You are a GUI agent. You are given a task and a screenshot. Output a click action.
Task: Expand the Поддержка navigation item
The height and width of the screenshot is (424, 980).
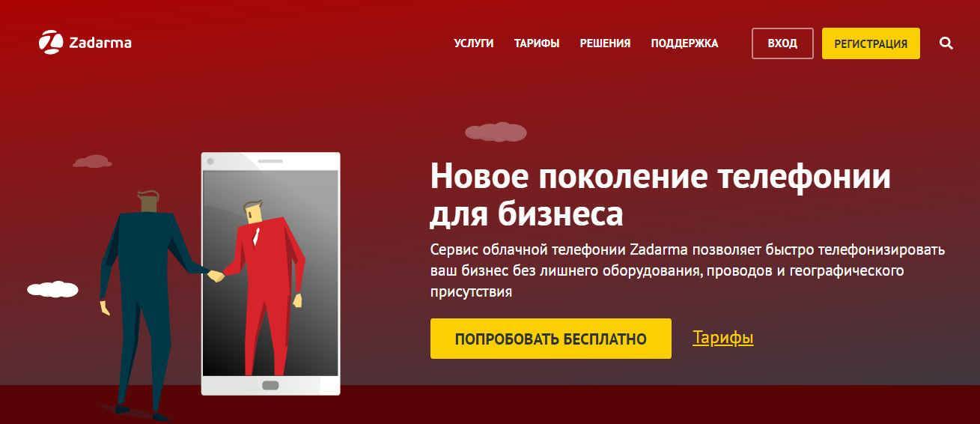pos(684,43)
